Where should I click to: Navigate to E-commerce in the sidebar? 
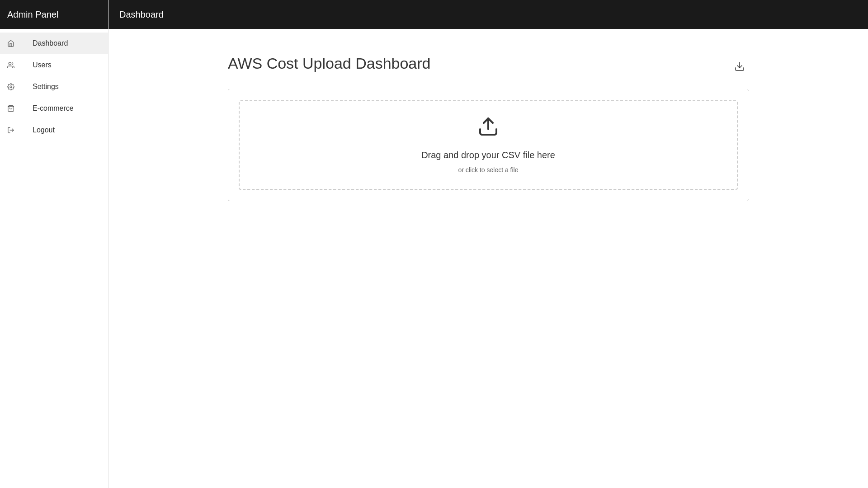click(53, 108)
